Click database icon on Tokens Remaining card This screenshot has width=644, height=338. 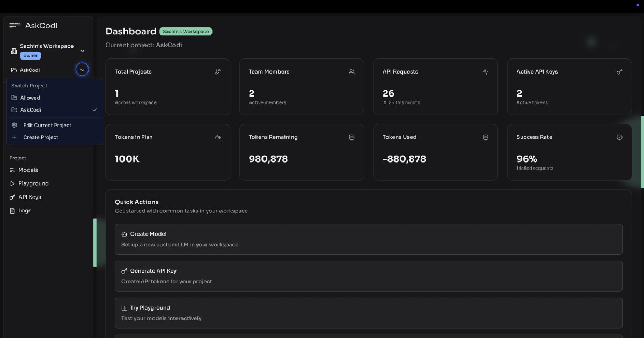coord(352,137)
